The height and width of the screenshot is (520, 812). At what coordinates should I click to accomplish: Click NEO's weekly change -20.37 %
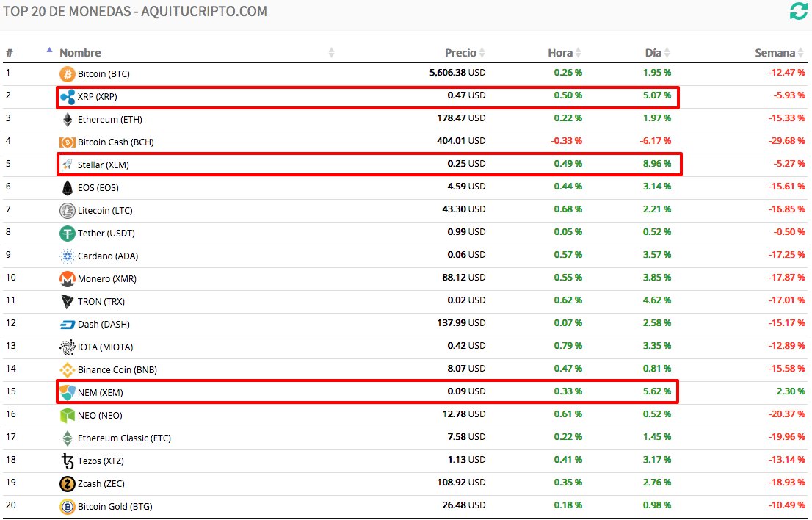(x=786, y=414)
